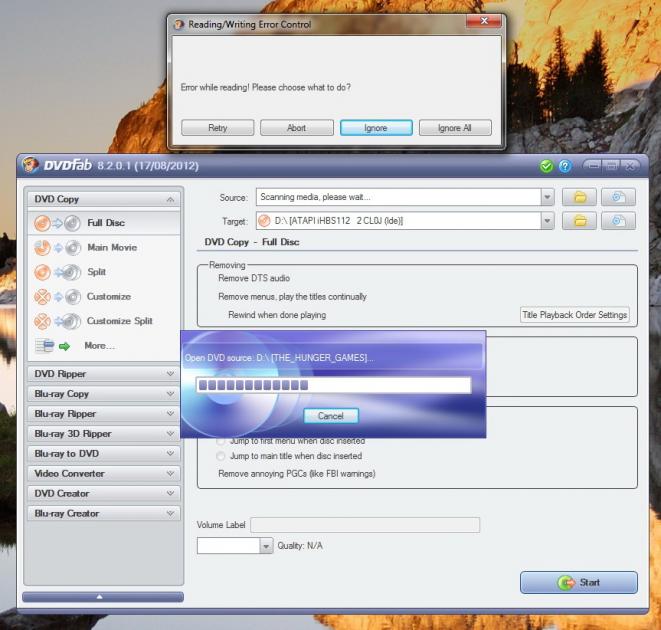Expand the DVD Creator section
This screenshot has height=630, width=661.
coord(170,493)
